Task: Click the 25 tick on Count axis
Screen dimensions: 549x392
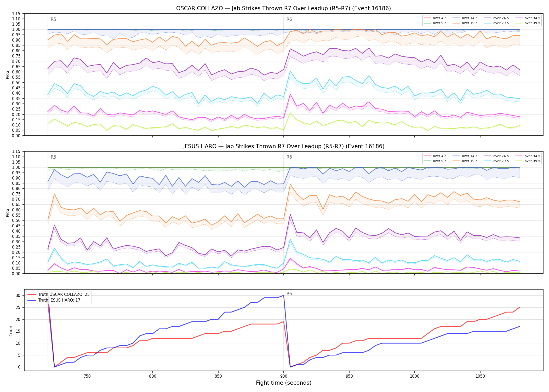Action: point(18,308)
